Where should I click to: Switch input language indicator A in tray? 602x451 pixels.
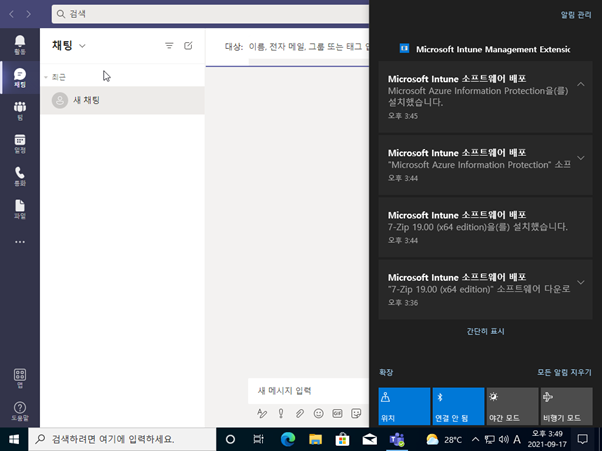[x=517, y=439]
